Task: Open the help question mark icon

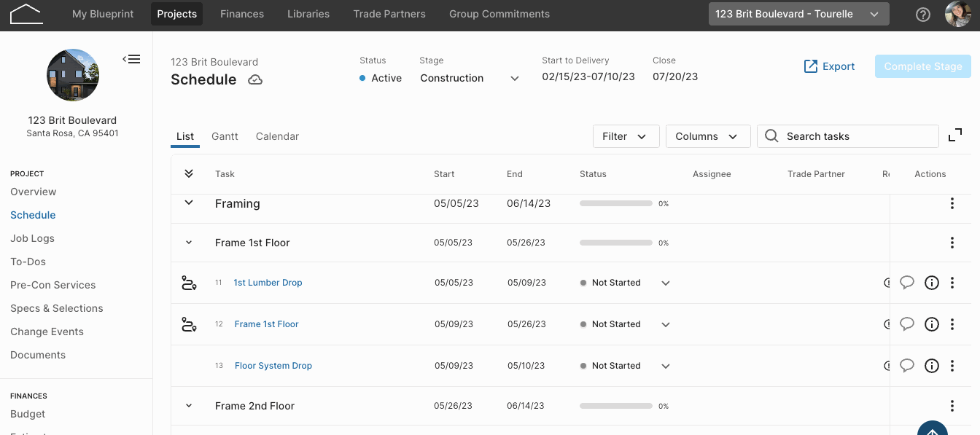Action: (923, 15)
